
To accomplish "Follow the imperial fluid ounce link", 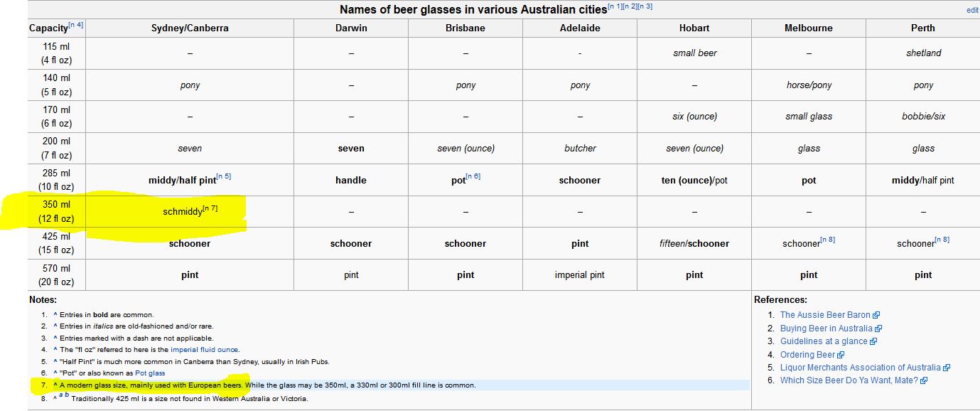I will [205, 350].
